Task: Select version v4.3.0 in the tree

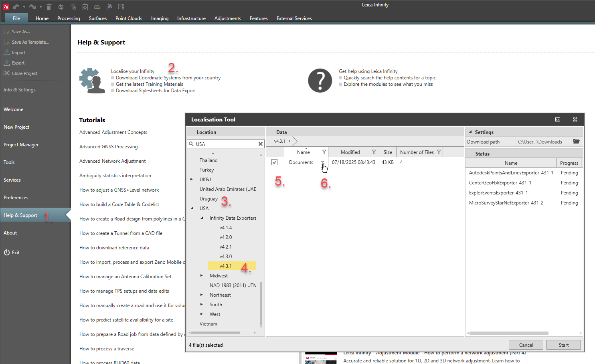Action: pyautogui.click(x=225, y=257)
